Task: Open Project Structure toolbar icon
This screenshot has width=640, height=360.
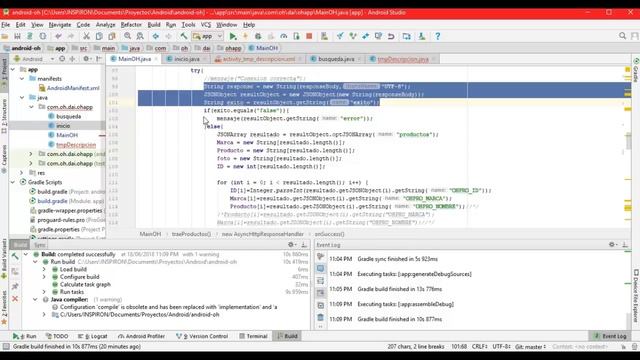Action: coord(407,36)
